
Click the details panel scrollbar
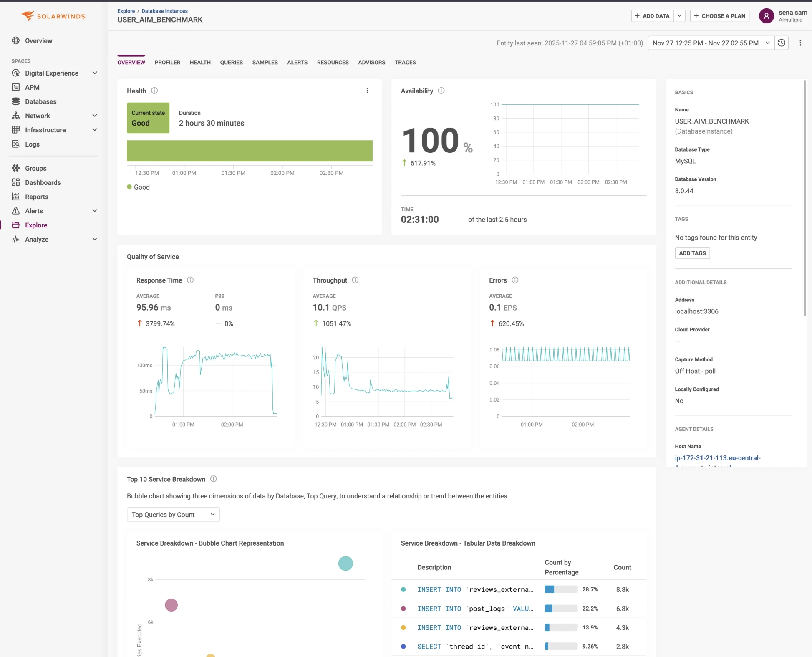point(804,198)
